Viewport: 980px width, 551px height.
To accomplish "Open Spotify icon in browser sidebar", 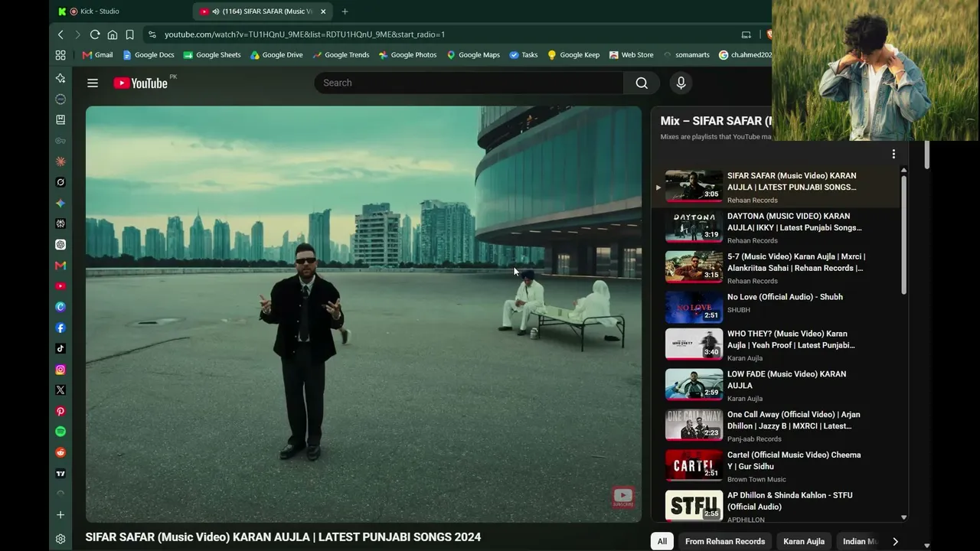I will tap(60, 432).
